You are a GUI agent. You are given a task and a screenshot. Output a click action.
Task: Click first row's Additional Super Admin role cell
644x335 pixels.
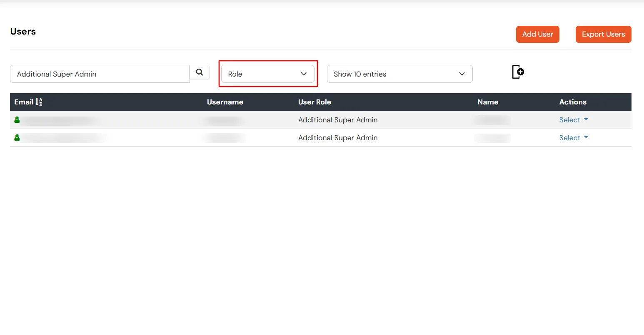tap(338, 120)
